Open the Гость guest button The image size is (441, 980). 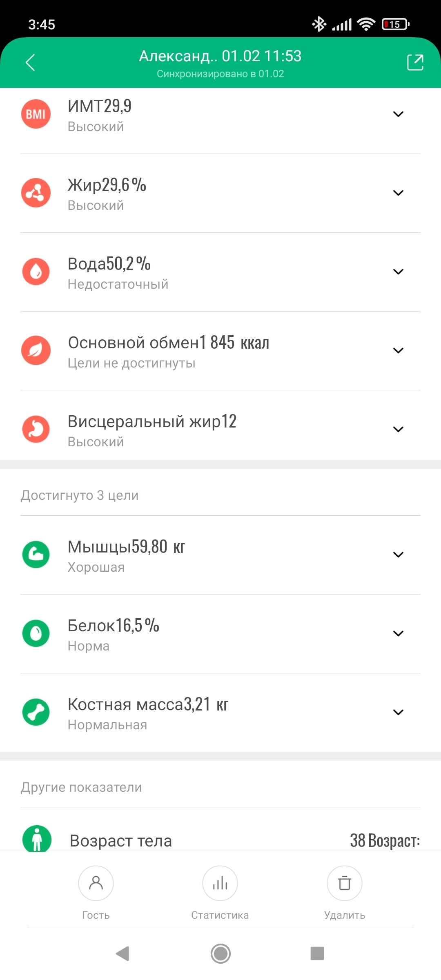pos(96,884)
